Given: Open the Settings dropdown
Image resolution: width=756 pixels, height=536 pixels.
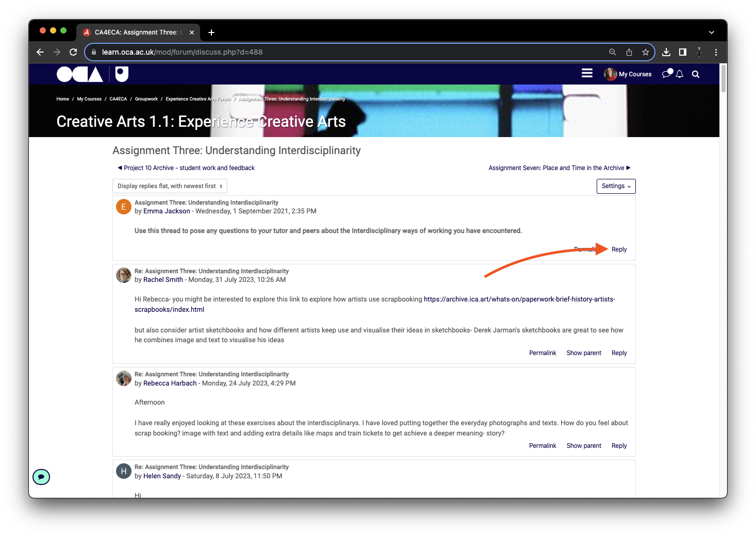Looking at the screenshot, I should pyautogui.click(x=616, y=186).
